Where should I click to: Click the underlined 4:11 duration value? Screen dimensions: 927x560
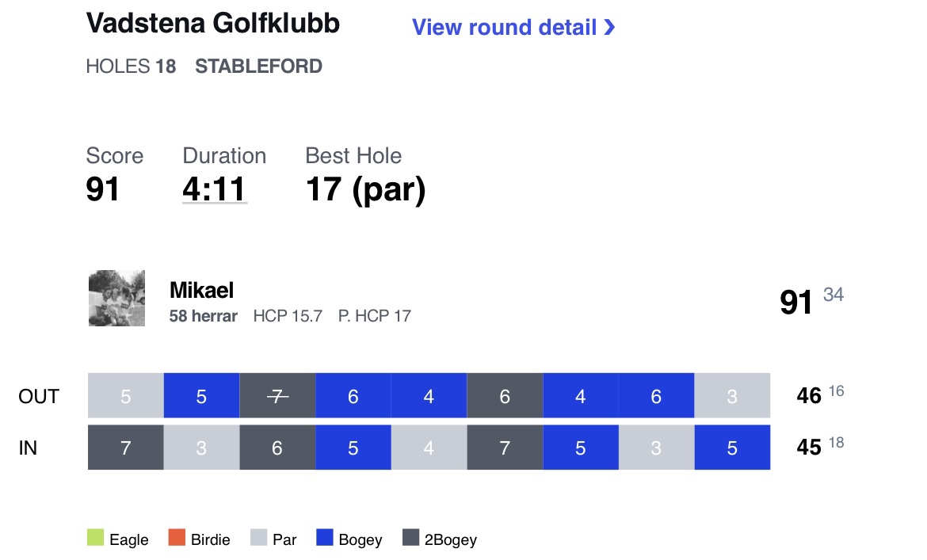point(214,189)
